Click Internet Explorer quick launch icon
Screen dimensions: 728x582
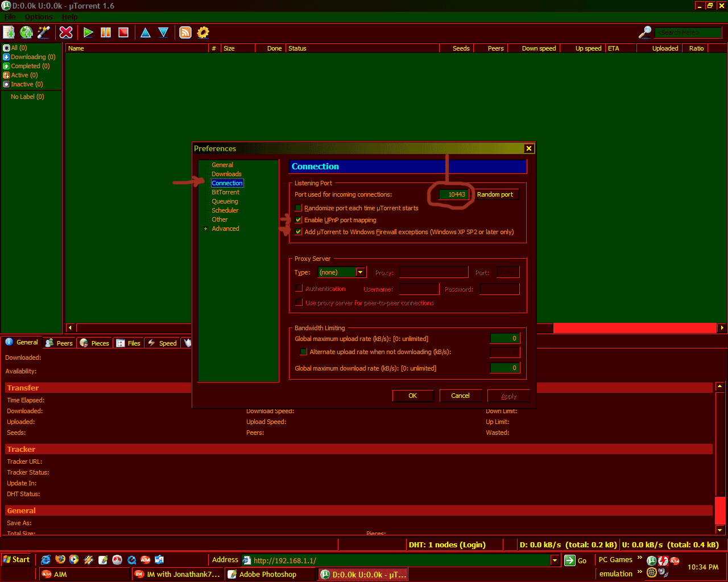coord(46,560)
